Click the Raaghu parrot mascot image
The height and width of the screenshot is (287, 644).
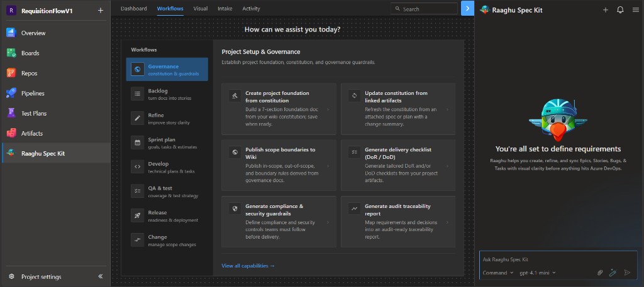(x=558, y=119)
